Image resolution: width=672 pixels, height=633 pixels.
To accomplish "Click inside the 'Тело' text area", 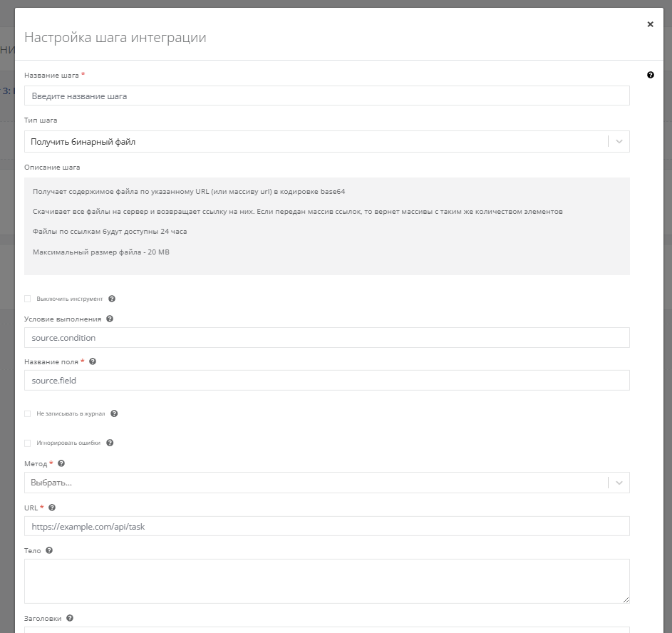I will click(x=326, y=581).
